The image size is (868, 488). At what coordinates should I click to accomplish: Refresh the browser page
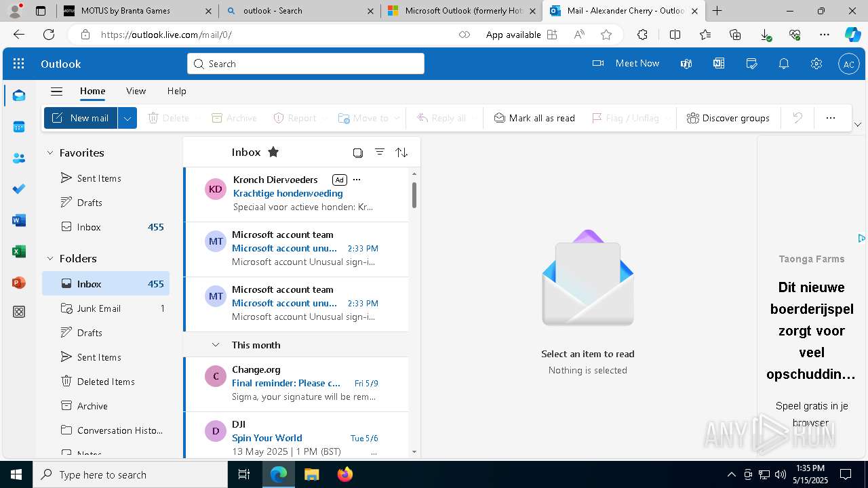tap(49, 35)
